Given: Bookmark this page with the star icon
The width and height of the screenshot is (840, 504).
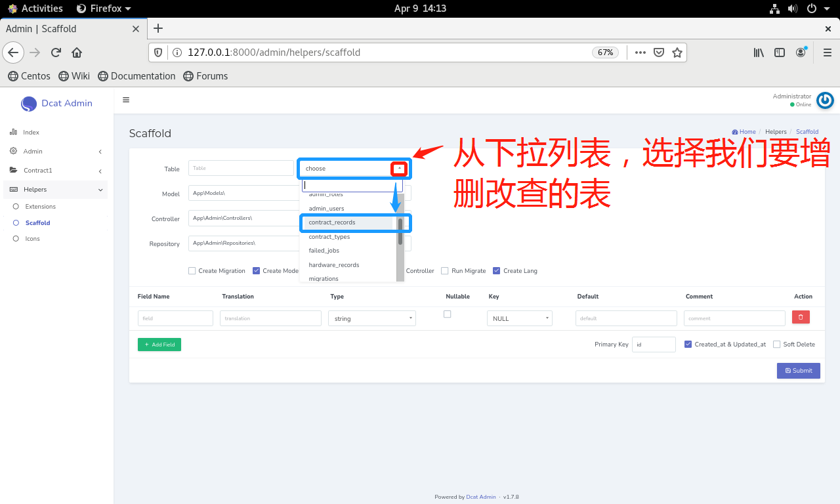Looking at the screenshot, I should (677, 52).
